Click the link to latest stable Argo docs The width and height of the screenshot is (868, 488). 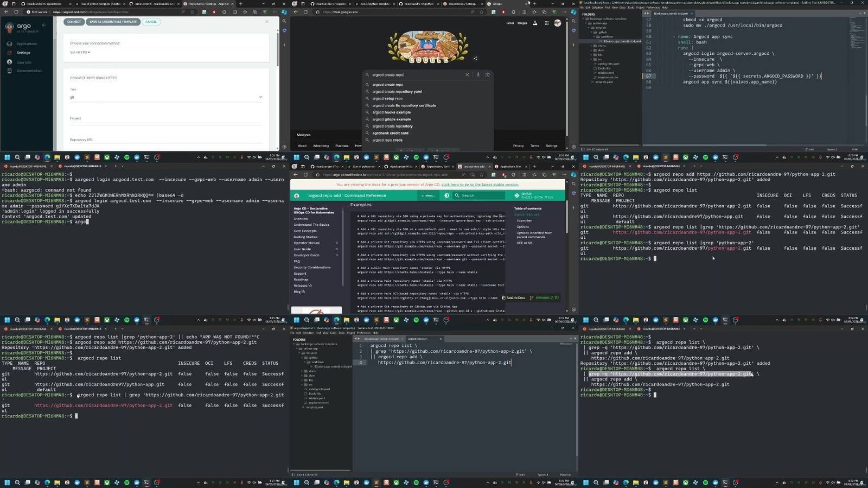[x=480, y=185]
